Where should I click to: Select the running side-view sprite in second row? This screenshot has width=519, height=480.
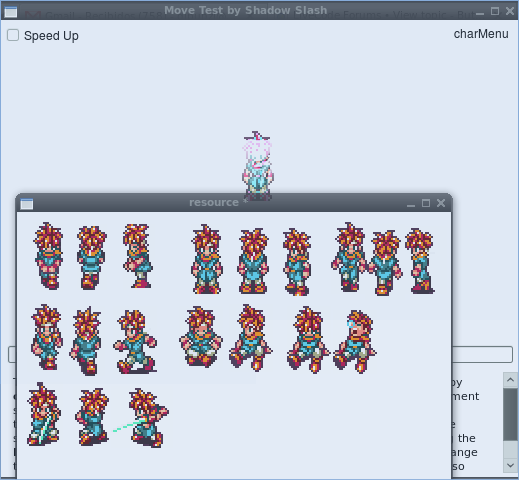pyautogui.click(x=135, y=341)
